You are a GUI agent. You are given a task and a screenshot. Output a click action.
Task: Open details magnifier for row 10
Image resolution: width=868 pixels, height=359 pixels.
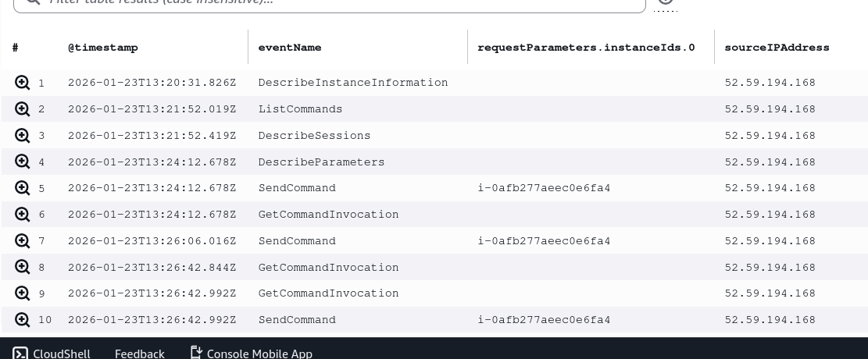22,320
